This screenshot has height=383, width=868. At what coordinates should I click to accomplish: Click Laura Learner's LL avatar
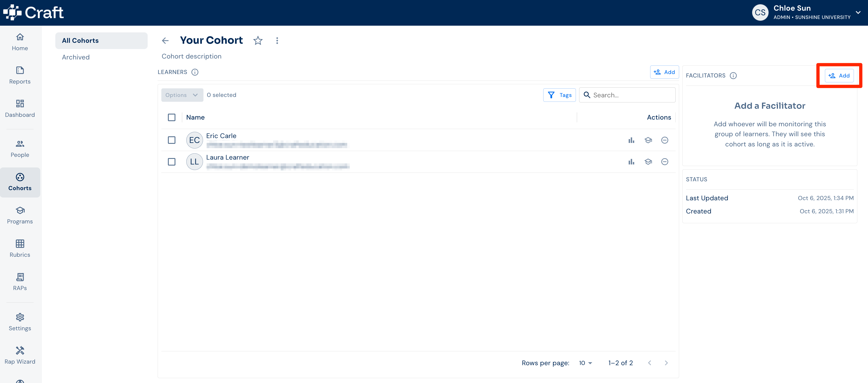194,161
